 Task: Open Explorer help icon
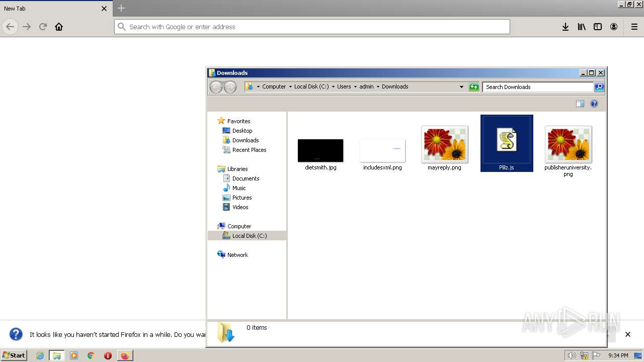coord(594,104)
